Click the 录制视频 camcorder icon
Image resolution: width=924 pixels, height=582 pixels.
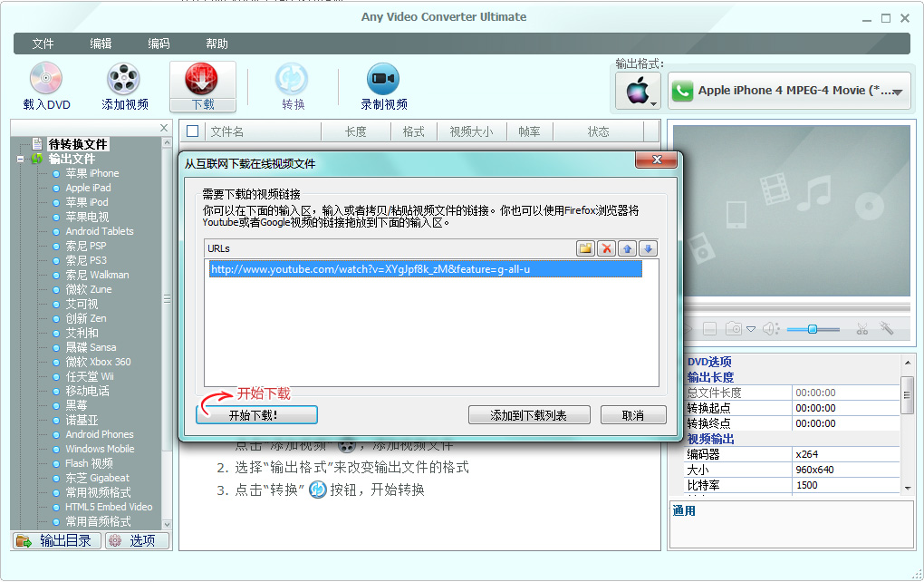point(383,79)
